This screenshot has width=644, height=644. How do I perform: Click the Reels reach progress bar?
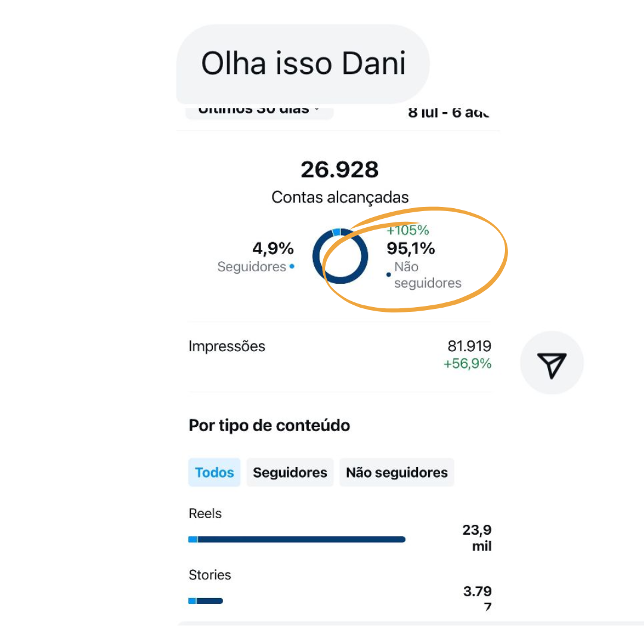point(296,540)
